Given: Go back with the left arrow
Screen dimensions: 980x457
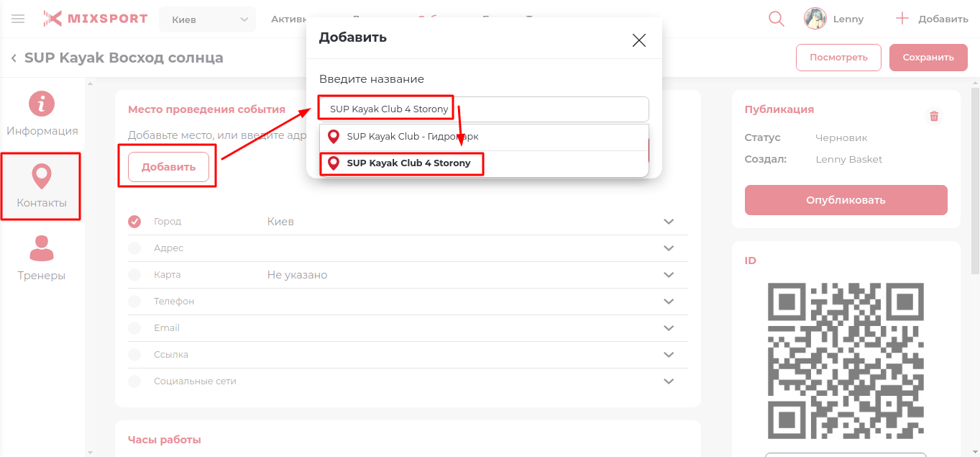Looking at the screenshot, I should (14, 58).
